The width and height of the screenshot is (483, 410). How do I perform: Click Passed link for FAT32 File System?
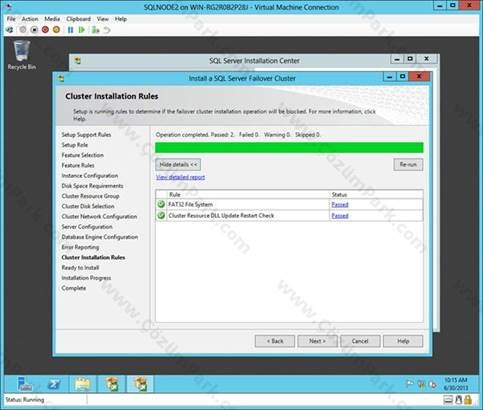pyautogui.click(x=340, y=204)
